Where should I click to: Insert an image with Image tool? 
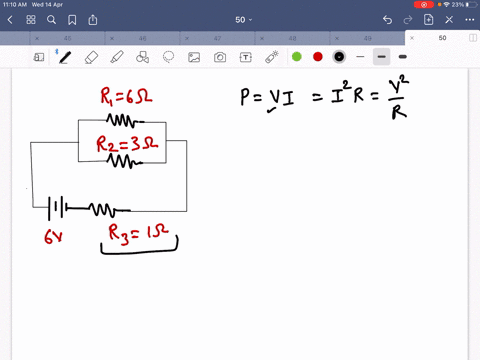(x=194, y=57)
